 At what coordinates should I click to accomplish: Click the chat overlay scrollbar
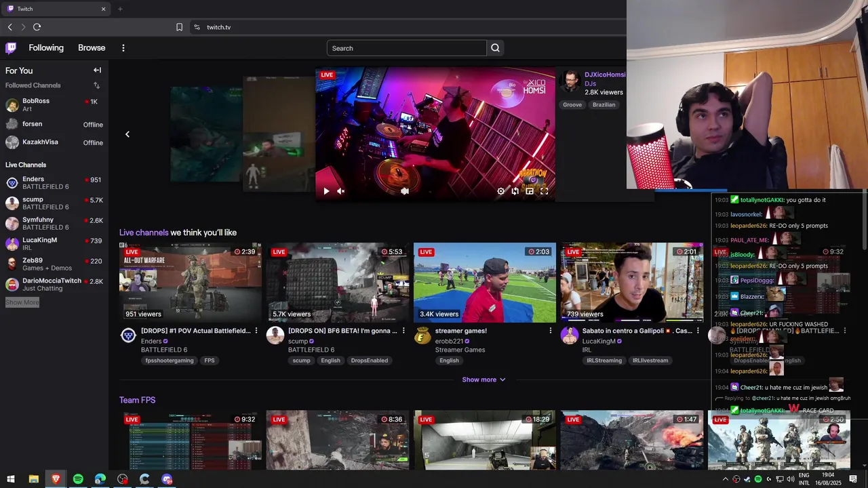(865, 222)
